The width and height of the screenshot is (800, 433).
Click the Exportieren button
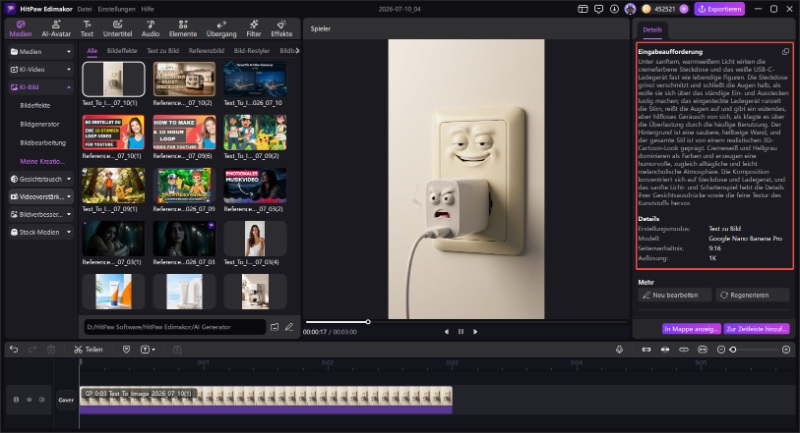[x=719, y=9]
